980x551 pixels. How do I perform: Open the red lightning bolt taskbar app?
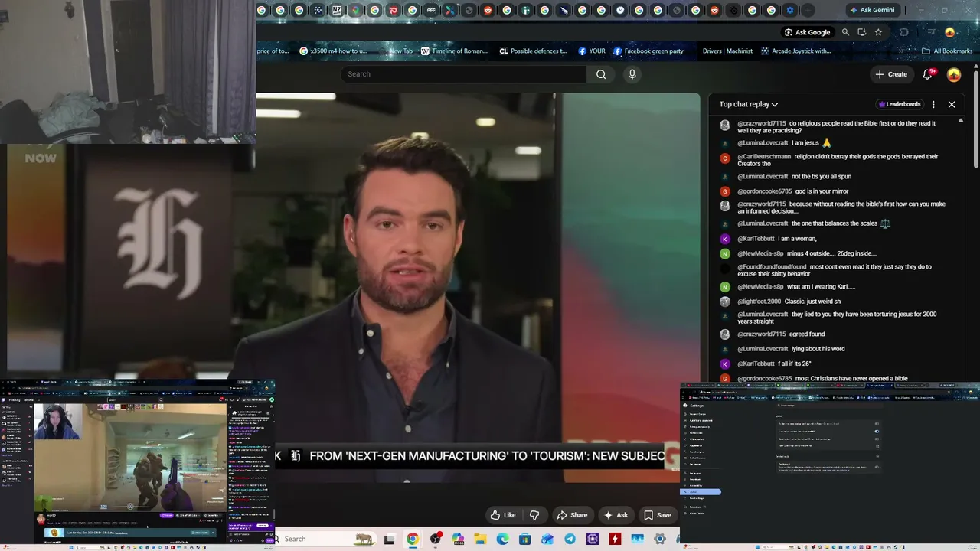pyautogui.click(x=615, y=539)
